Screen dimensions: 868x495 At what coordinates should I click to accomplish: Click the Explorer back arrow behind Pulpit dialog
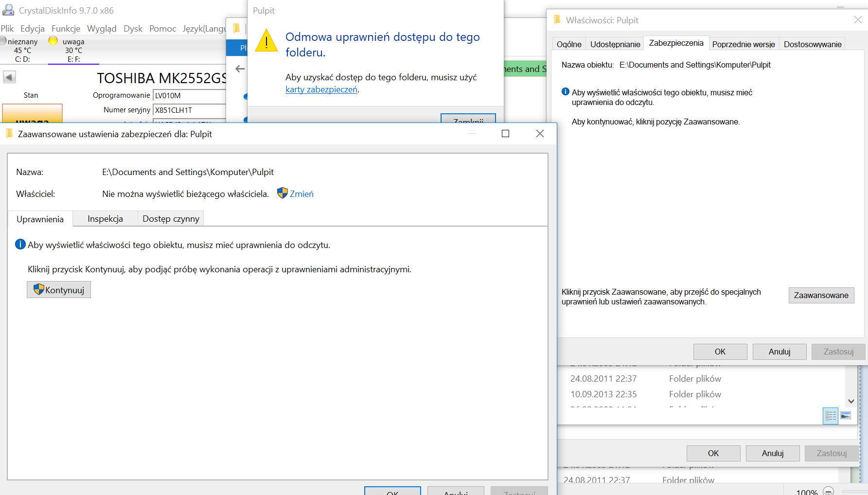(240, 69)
